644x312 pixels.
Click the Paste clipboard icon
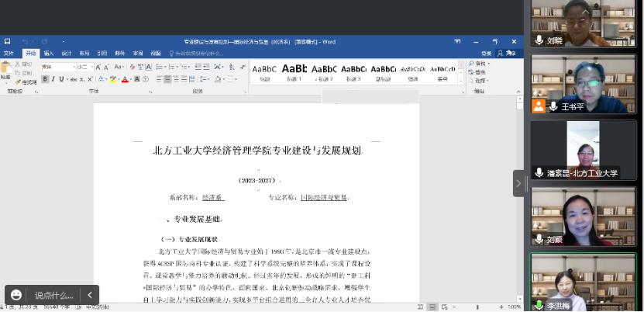pos(6,71)
